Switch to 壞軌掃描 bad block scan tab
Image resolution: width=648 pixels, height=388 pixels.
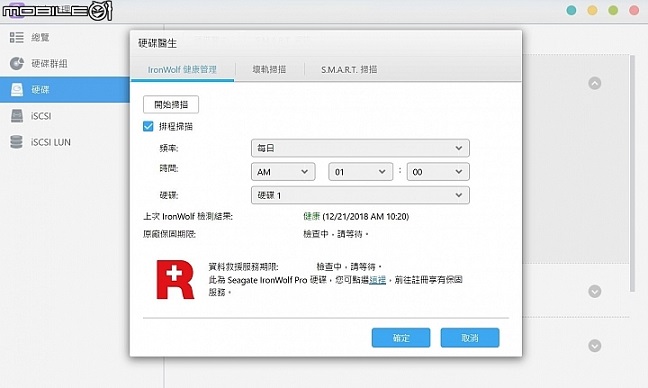(269, 69)
